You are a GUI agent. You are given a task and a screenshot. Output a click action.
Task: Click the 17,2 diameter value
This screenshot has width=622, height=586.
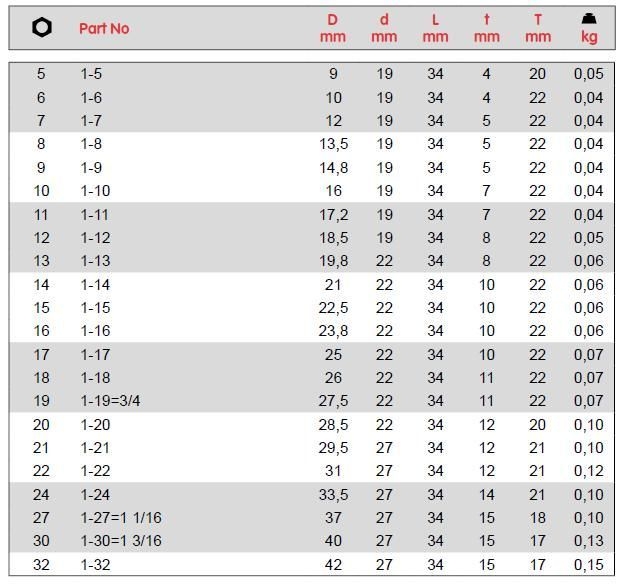(x=333, y=214)
